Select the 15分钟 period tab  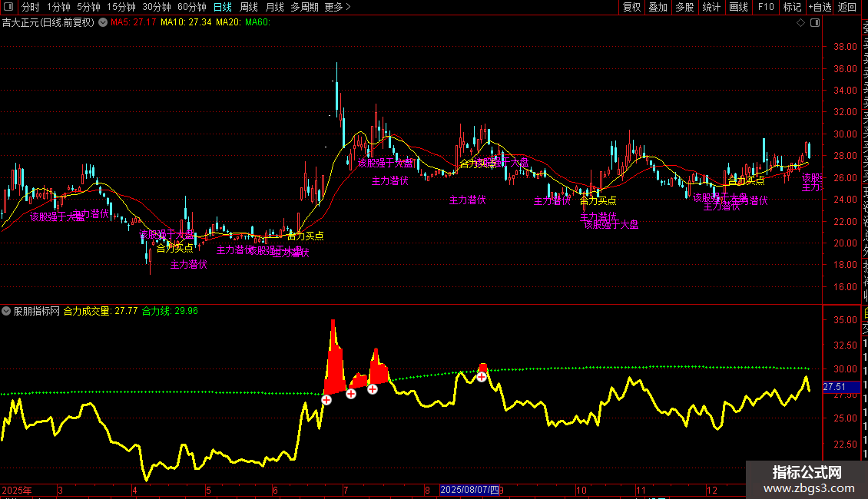pyautogui.click(x=121, y=7)
